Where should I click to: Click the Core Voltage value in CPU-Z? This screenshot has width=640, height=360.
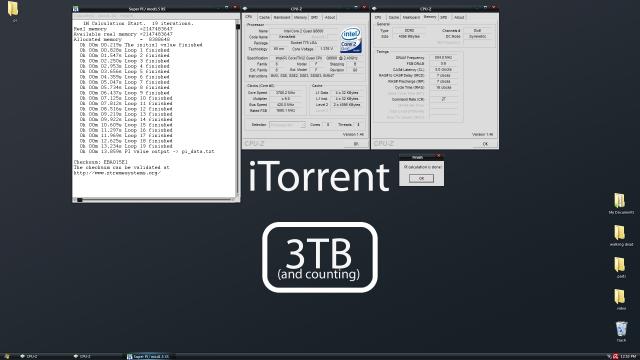(327, 49)
